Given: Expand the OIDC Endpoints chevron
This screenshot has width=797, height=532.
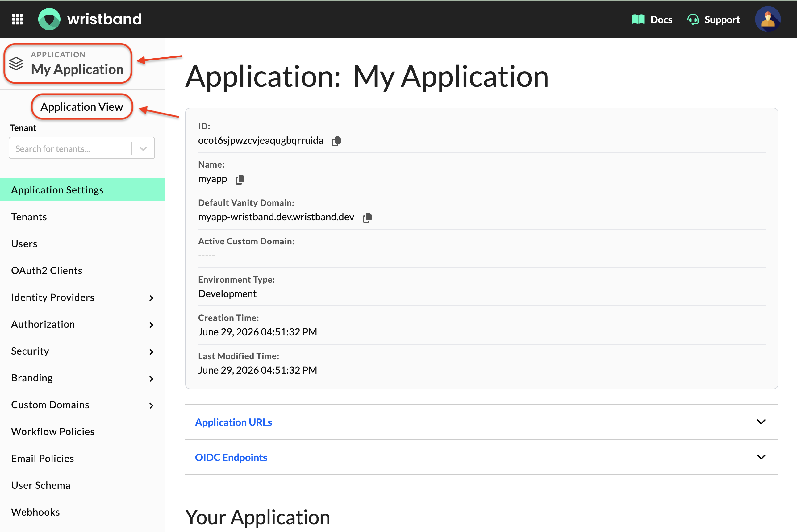Looking at the screenshot, I should pyautogui.click(x=761, y=457).
